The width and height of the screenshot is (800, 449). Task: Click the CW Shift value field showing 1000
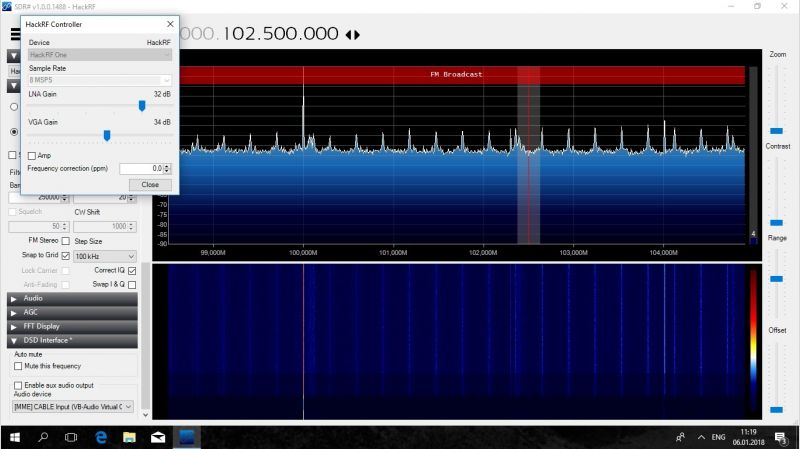point(105,226)
